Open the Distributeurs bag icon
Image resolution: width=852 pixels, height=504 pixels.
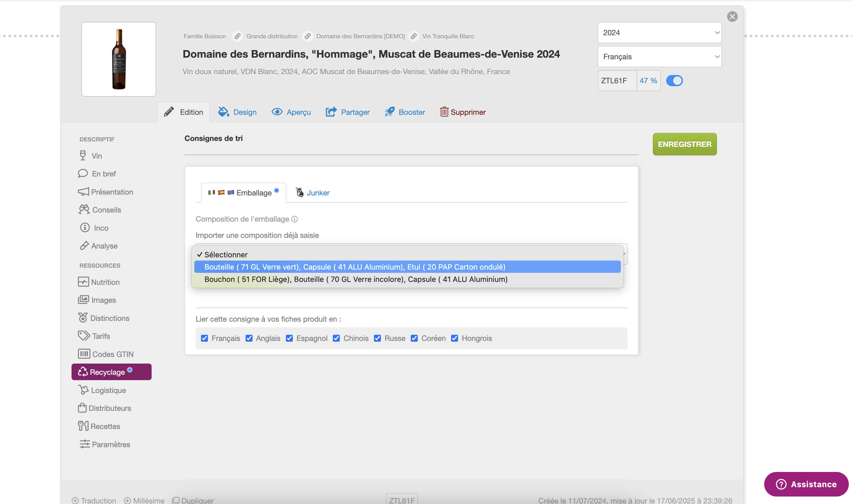point(82,408)
